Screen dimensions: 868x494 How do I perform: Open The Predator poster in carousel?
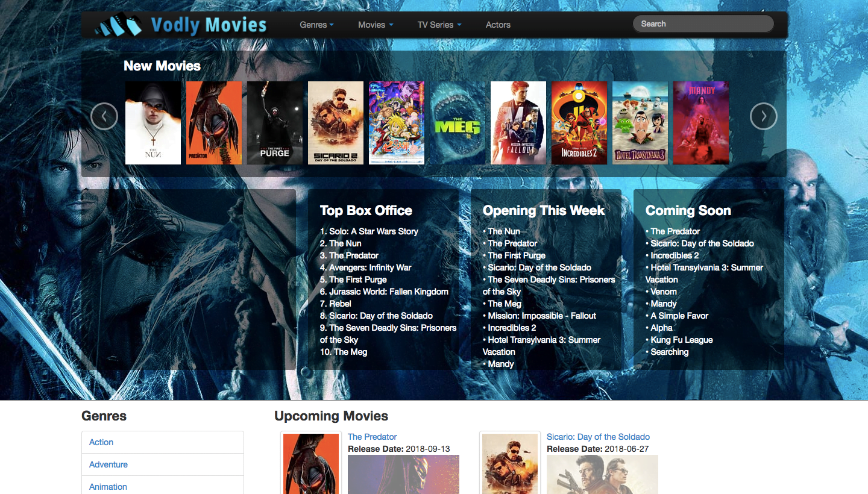pos(214,123)
